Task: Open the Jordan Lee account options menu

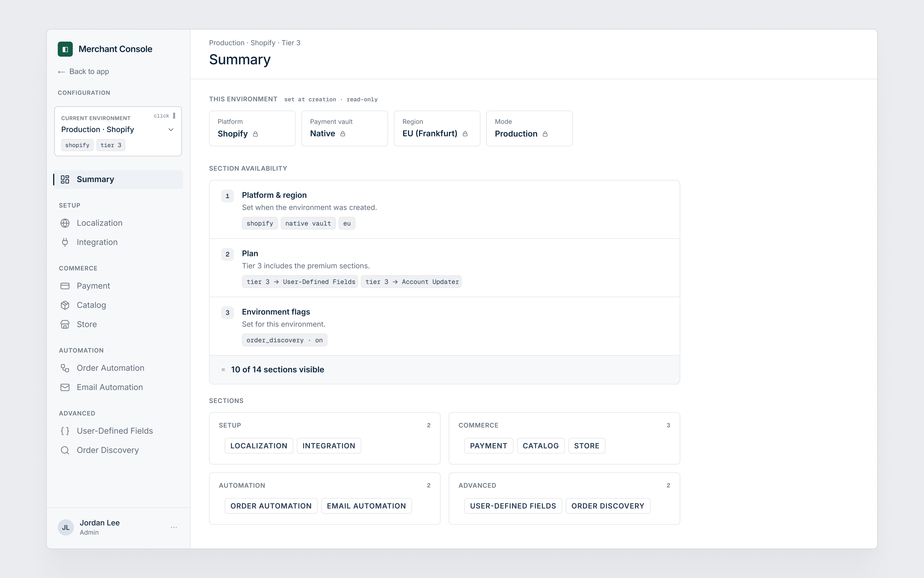Action: (x=174, y=527)
